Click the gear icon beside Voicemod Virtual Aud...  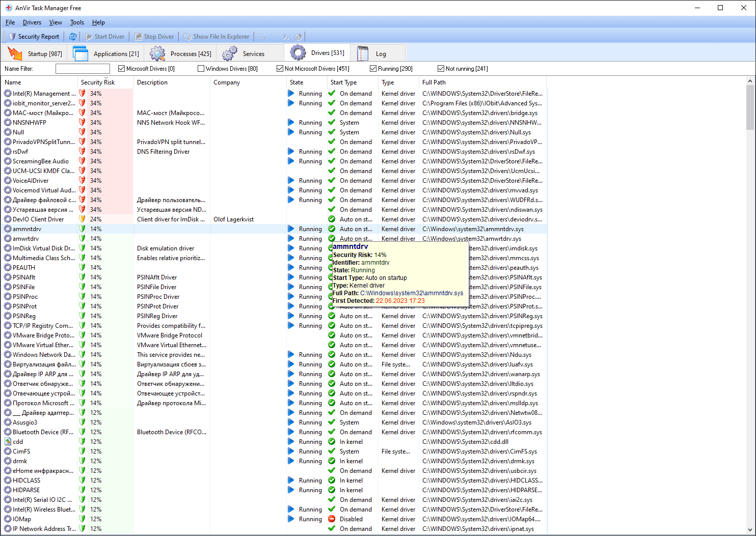click(8, 190)
